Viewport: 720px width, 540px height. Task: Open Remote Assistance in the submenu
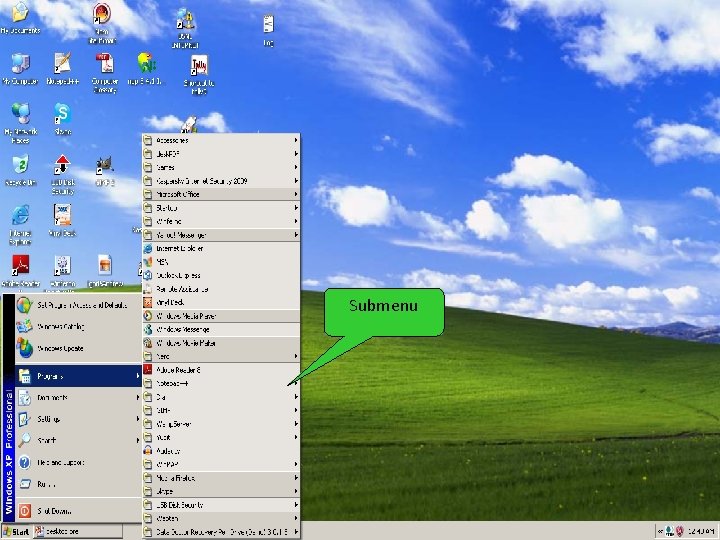click(x=221, y=289)
